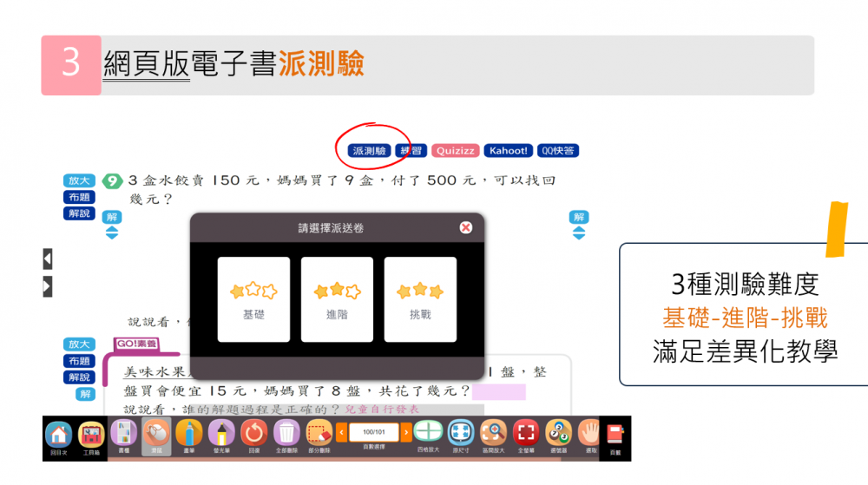
Task: Click the 布題 button beside question 9
Action: pyautogui.click(x=79, y=197)
